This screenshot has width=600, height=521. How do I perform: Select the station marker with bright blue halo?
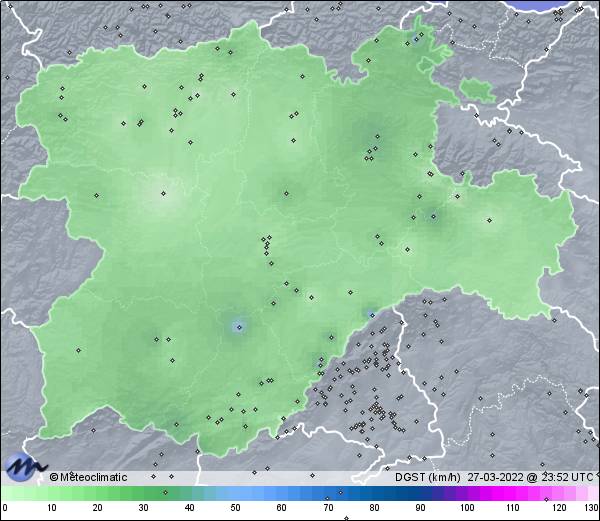[240, 327]
